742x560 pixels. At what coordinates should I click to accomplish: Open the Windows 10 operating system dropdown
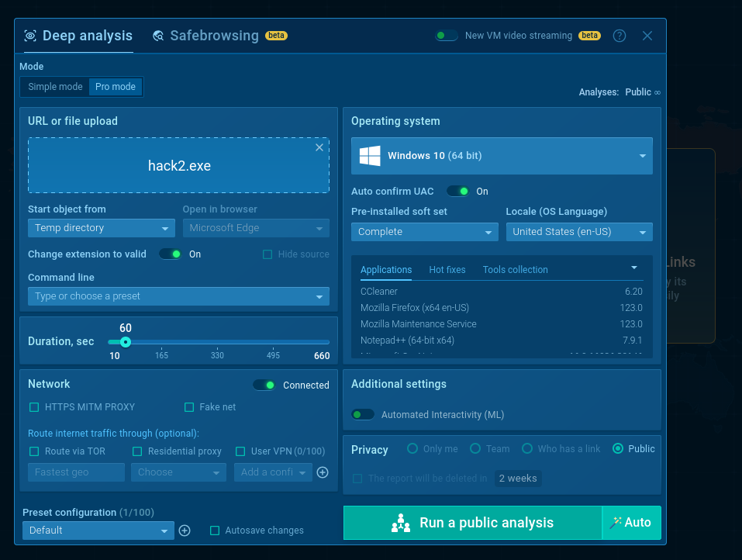pyautogui.click(x=502, y=156)
